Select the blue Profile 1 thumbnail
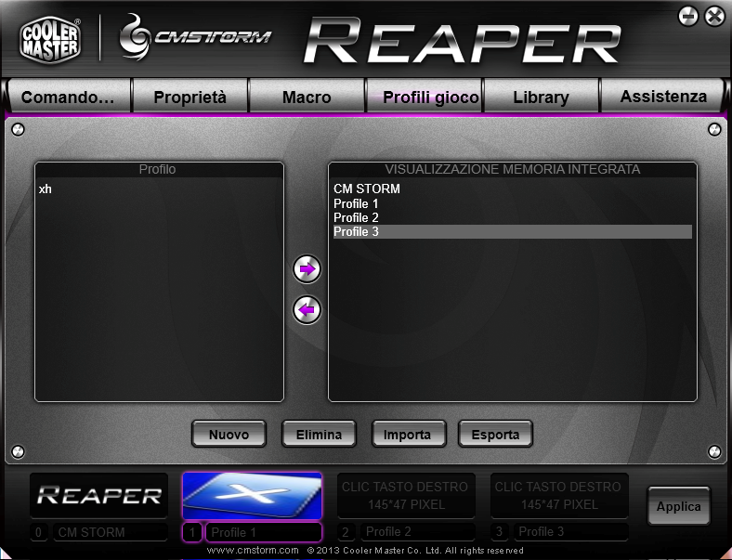This screenshot has height=560, width=732. (252, 495)
